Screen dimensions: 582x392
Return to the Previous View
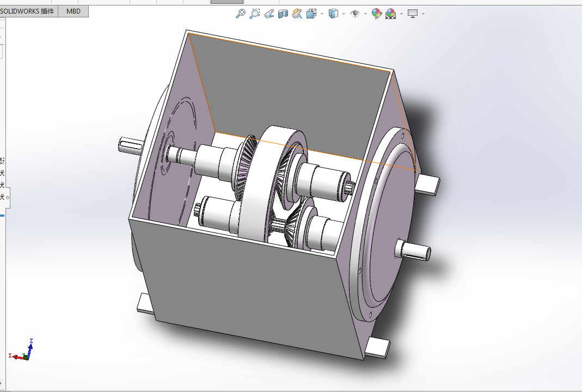click(269, 14)
